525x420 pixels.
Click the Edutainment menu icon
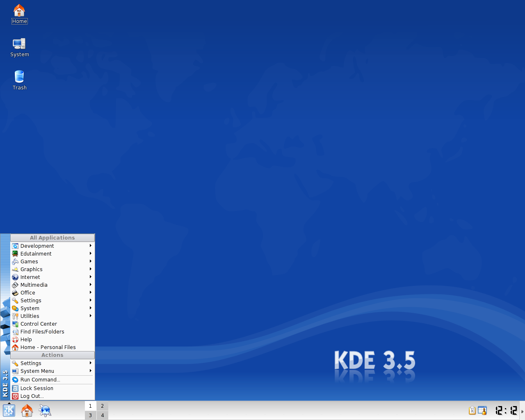tap(15, 254)
